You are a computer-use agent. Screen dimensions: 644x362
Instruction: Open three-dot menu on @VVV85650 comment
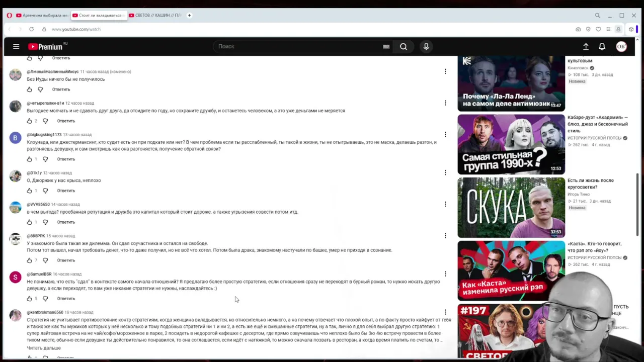click(445, 204)
